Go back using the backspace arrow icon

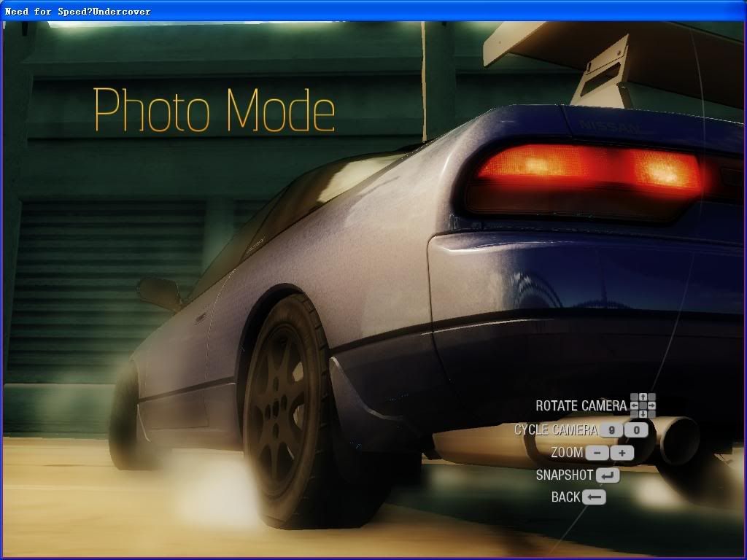pos(595,497)
